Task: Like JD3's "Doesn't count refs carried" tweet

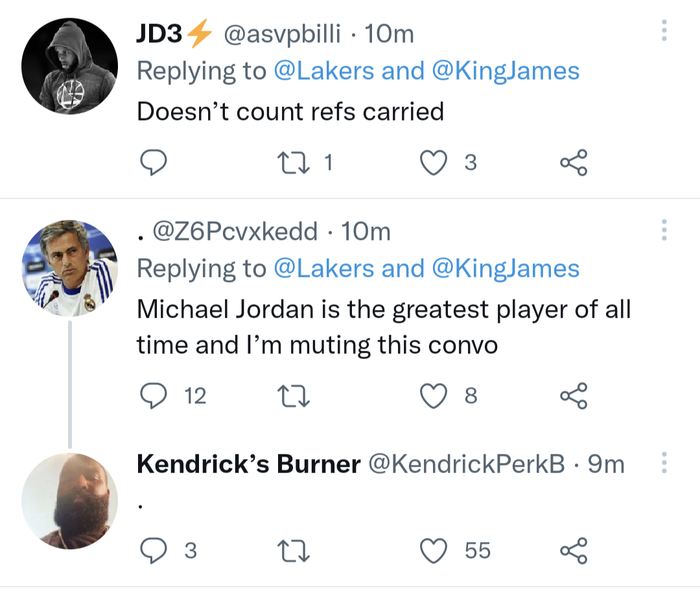Action: tap(434, 162)
